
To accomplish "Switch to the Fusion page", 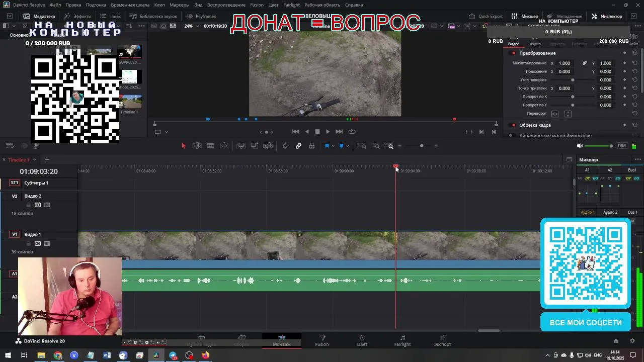I will tap(322, 340).
